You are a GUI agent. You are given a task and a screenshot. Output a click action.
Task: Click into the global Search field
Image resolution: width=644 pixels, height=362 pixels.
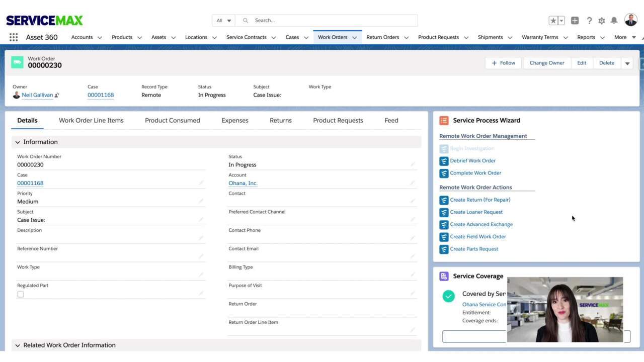[x=326, y=21]
